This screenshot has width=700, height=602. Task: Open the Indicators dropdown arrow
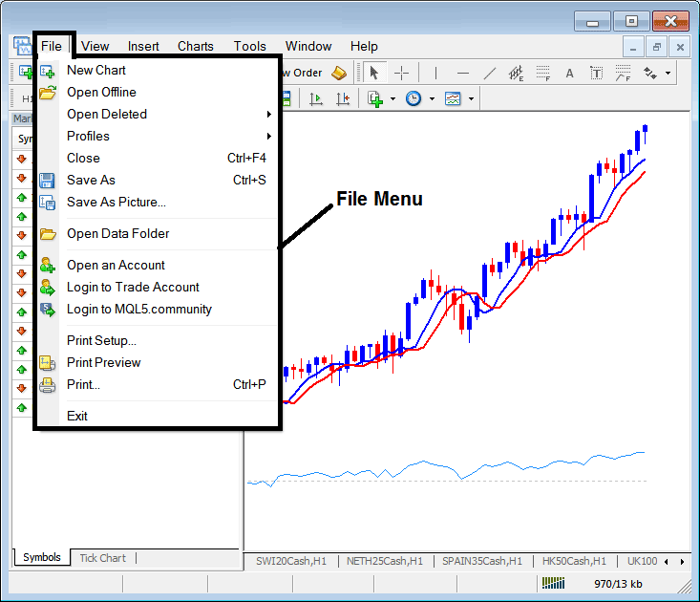pos(392,98)
